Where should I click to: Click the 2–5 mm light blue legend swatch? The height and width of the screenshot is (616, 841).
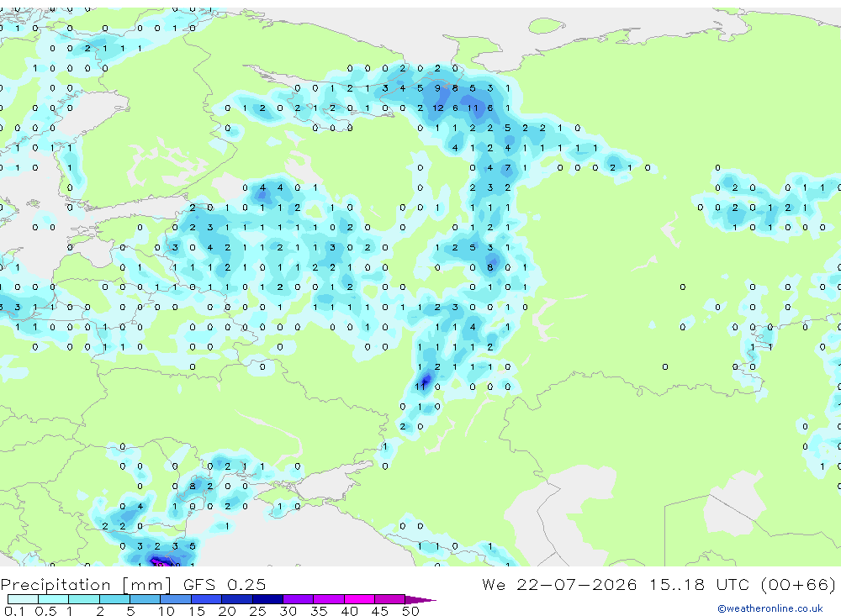pos(114,599)
